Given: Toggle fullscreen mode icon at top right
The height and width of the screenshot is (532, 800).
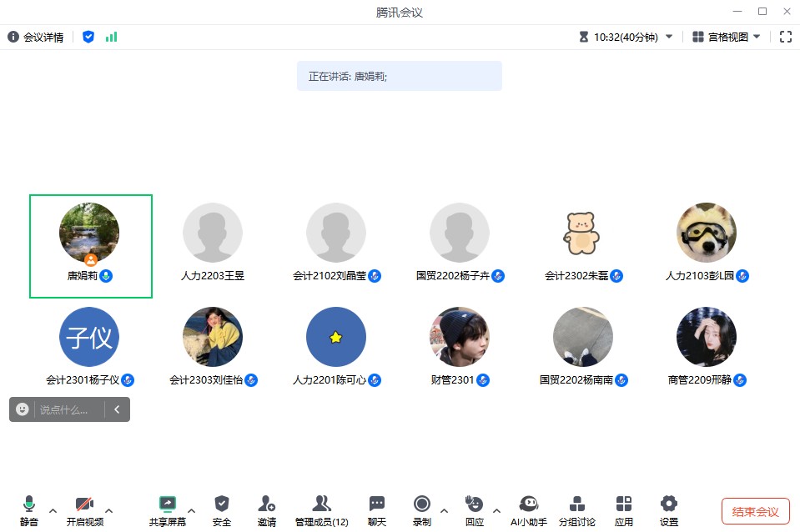Looking at the screenshot, I should pos(785,37).
